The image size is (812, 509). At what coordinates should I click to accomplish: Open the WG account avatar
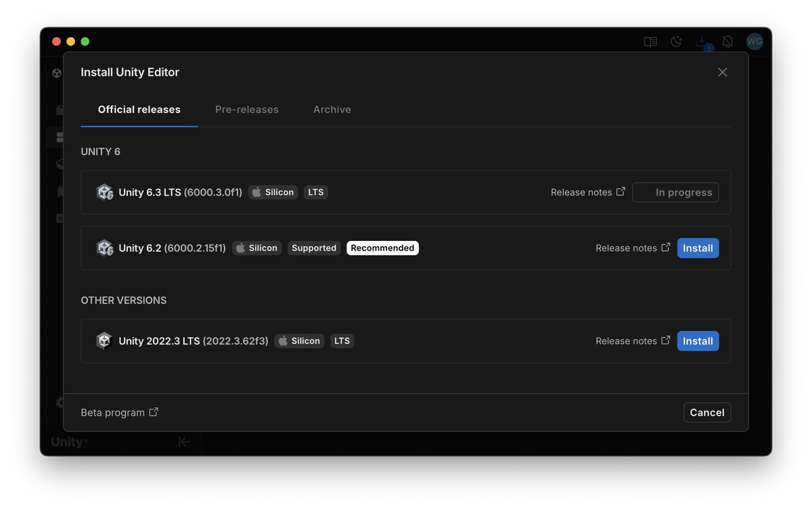[x=754, y=41]
